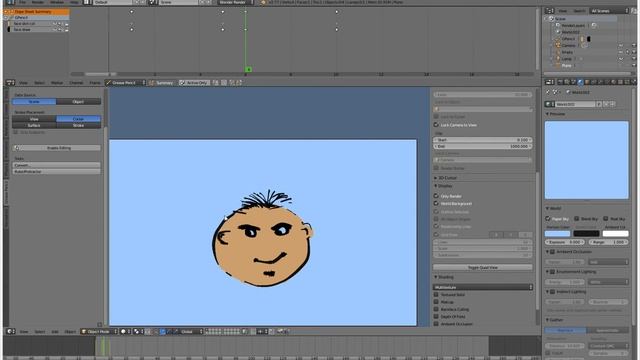
Task: Open the Dope Sheet editor type selector icon
Action: pyautogui.click(x=10, y=82)
